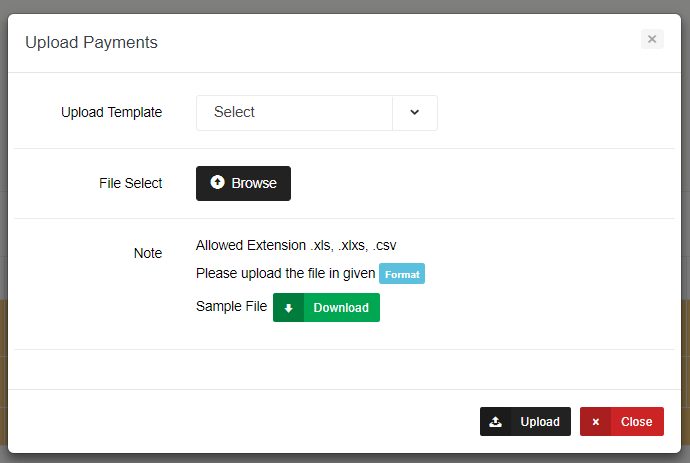Click the Upload Payments dialog title
The height and width of the screenshot is (463, 690).
[91, 42]
